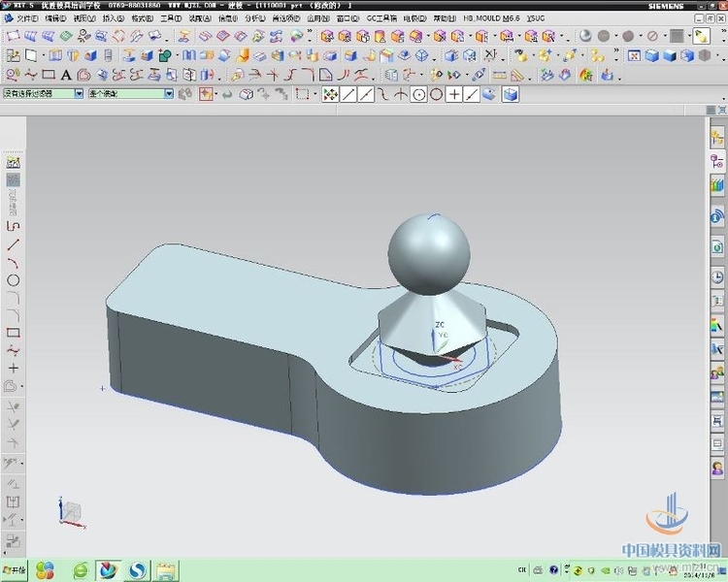The width and height of the screenshot is (728, 582).
Task: Expand the selection scope dropdown
Action: [x=169, y=94]
